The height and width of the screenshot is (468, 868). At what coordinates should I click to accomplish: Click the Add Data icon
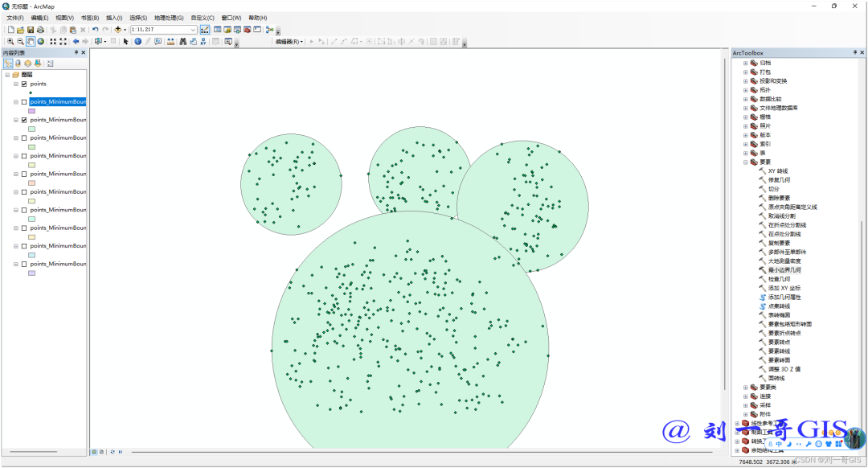click(117, 30)
